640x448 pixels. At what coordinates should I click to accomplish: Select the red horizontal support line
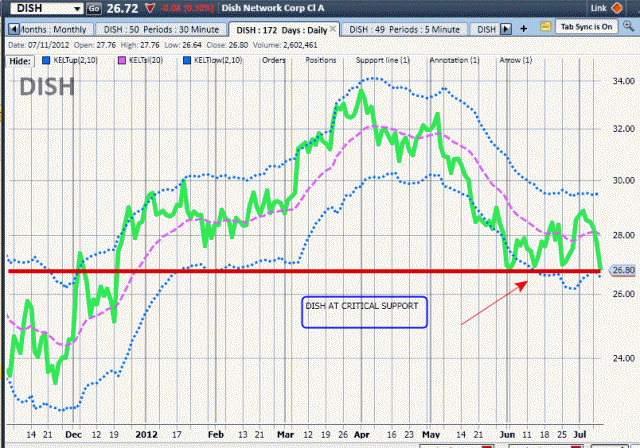point(304,271)
